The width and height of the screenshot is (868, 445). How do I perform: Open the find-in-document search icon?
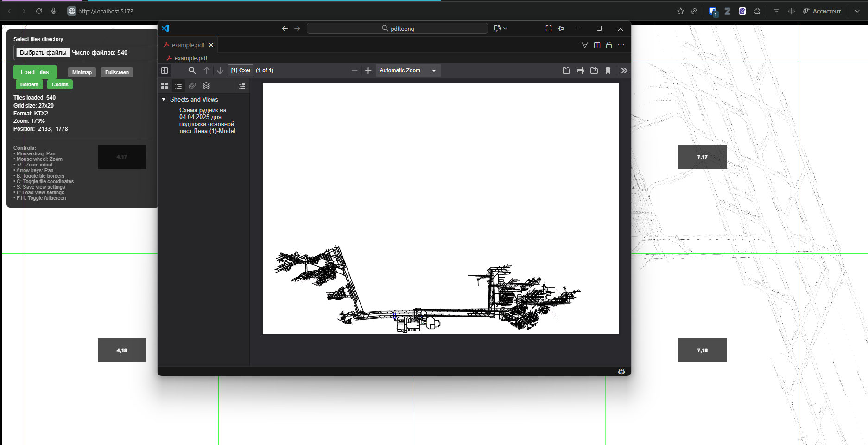[192, 70]
